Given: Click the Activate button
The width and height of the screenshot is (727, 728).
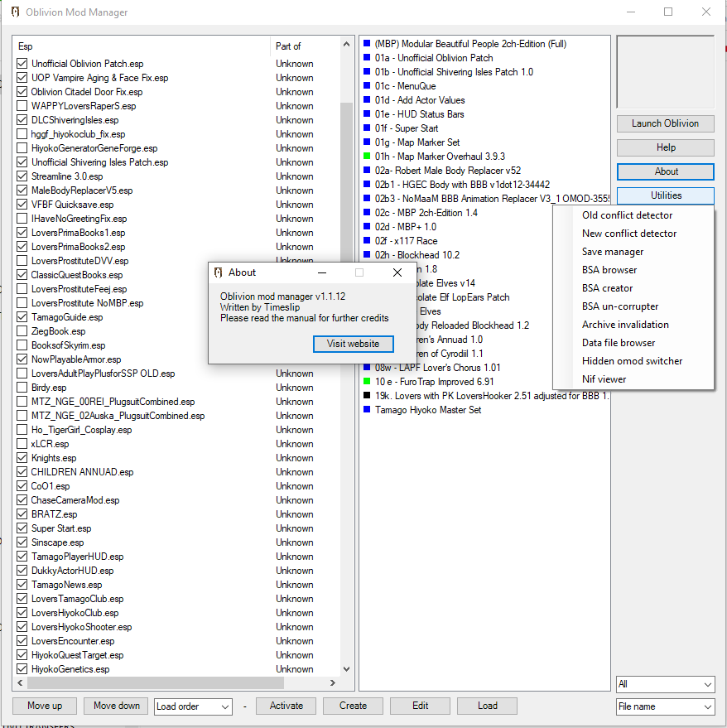Looking at the screenshot, I should (286, 706).
